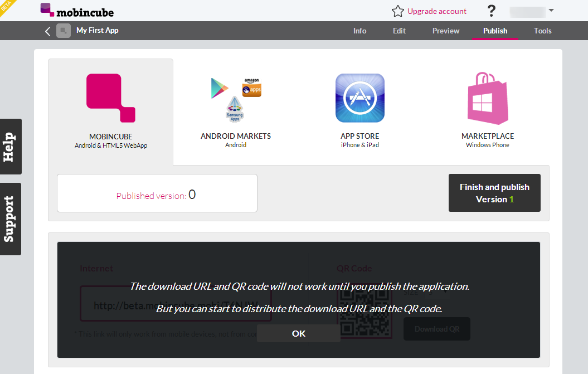Click the MARKETPLACE label
Image resolution: width=588 pixels, height=374 pixels.
(488, 136)
